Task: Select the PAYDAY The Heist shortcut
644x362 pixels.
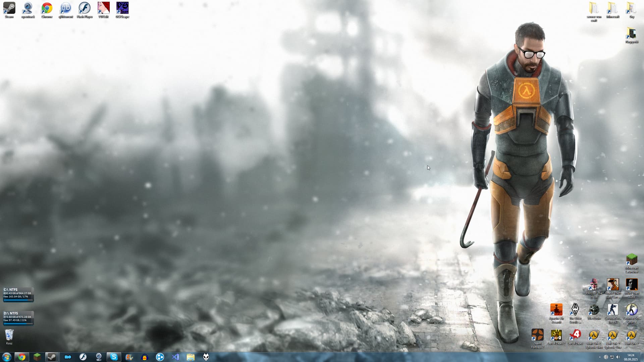Action: (x=594, y=285)
